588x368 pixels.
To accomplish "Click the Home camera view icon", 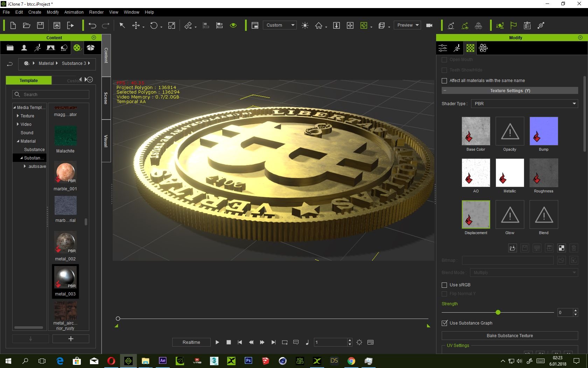I will pyautogui.click(x=319, y=25).
